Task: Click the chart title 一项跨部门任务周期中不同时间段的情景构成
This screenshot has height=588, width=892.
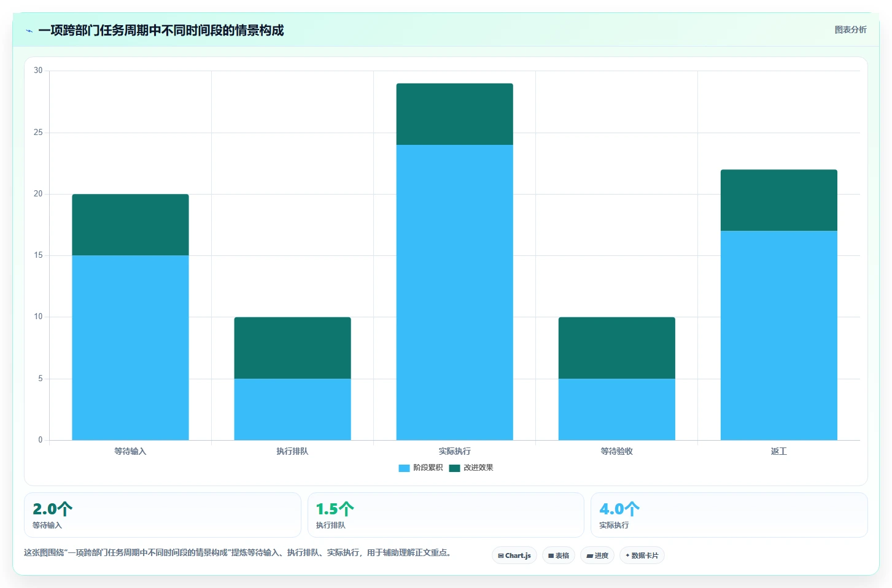Action: [x=161, y=30]
